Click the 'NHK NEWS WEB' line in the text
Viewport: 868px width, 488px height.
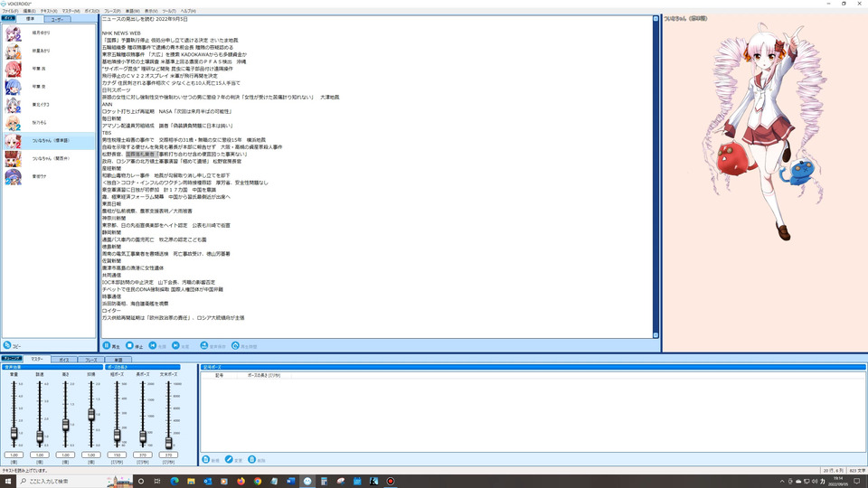[x=121, y=33]
